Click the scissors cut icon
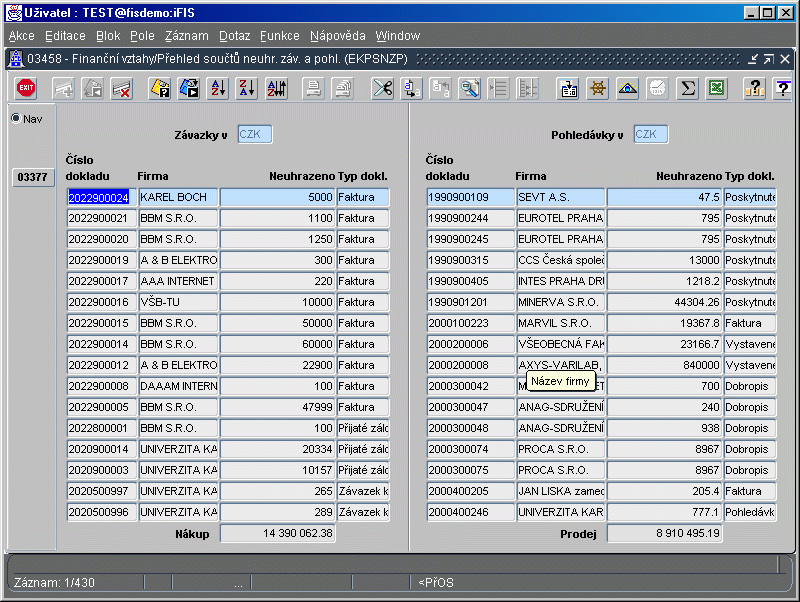This screenshot has width=800, height=602. tap(382, 89)
